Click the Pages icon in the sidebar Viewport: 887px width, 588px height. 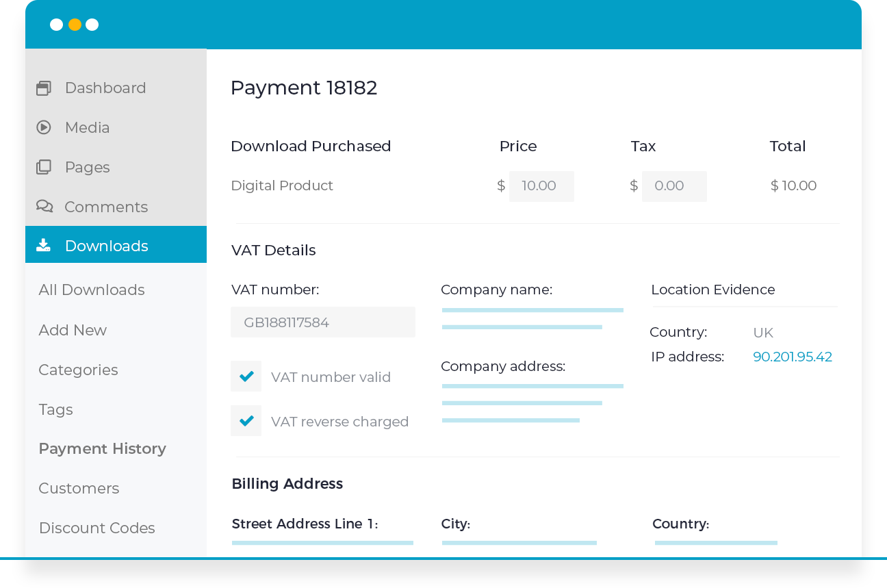pyautogui.click(x=44, y=167)
